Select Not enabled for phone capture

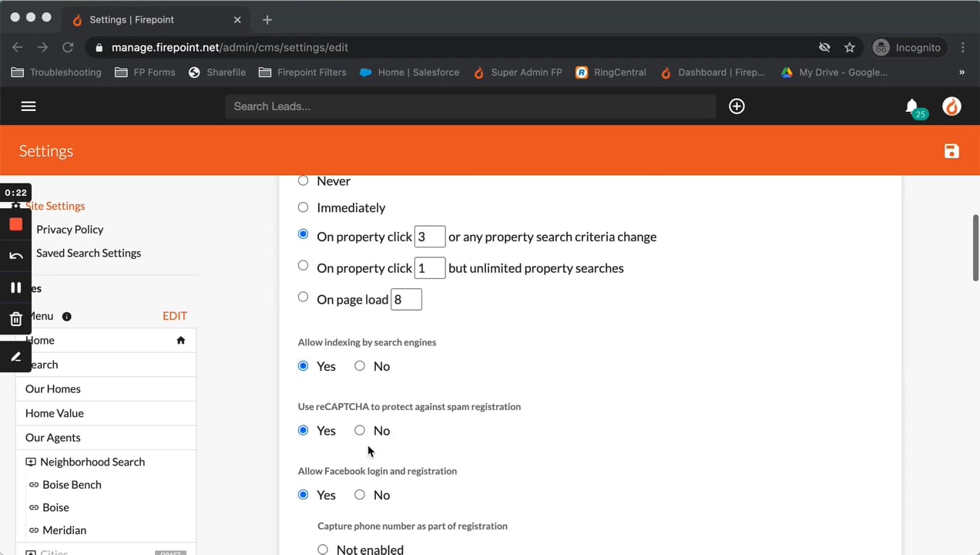[323, 549]
